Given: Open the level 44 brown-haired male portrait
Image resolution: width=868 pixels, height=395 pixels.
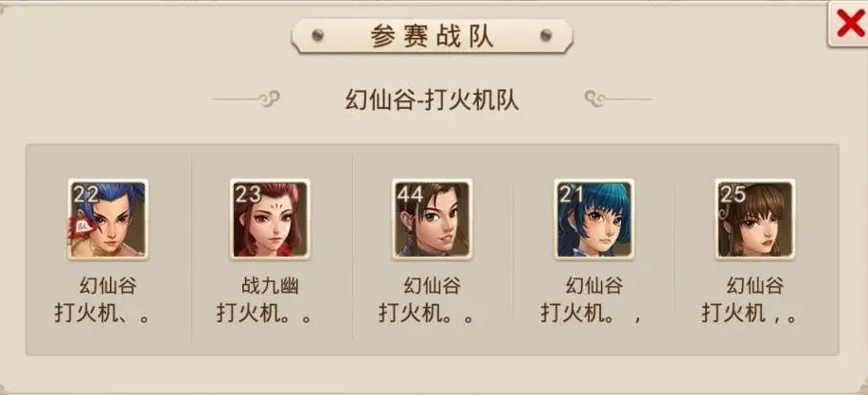Looking at the screenshot, I should [x=433, y=220].
